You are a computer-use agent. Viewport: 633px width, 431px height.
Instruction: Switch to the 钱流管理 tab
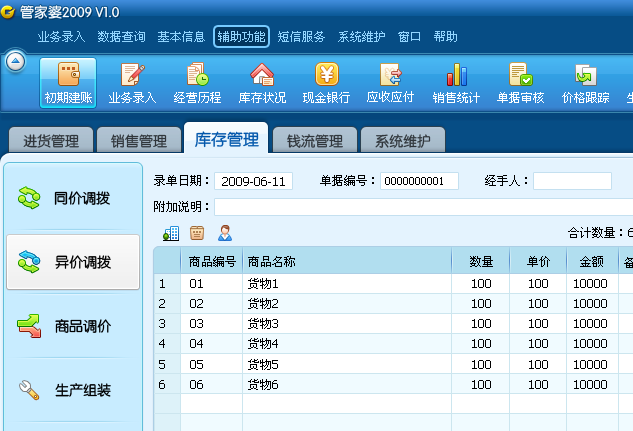point(315,140)
